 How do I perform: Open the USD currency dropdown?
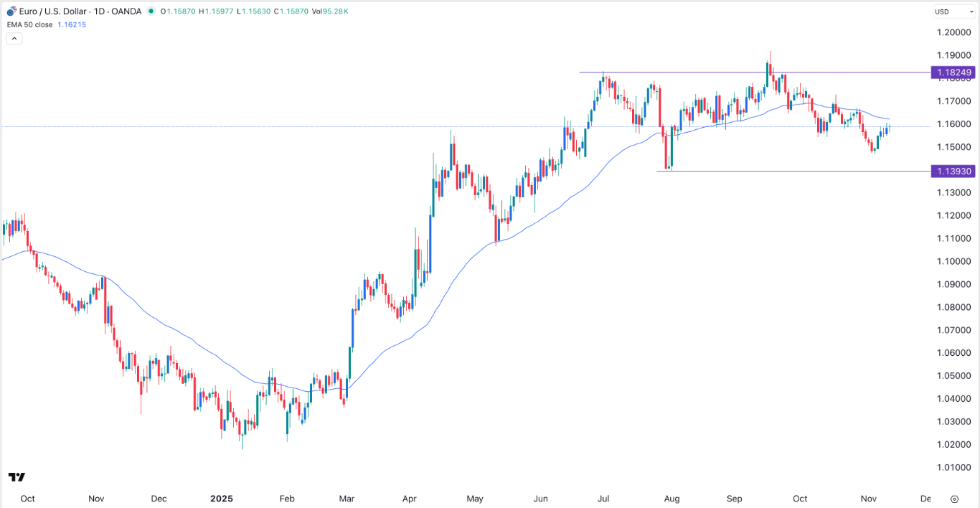coord(954,11)
